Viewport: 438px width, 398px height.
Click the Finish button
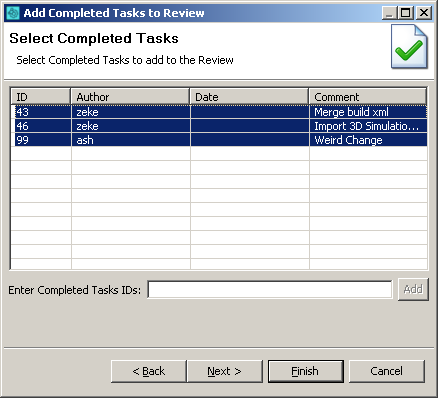click(306, 371)
